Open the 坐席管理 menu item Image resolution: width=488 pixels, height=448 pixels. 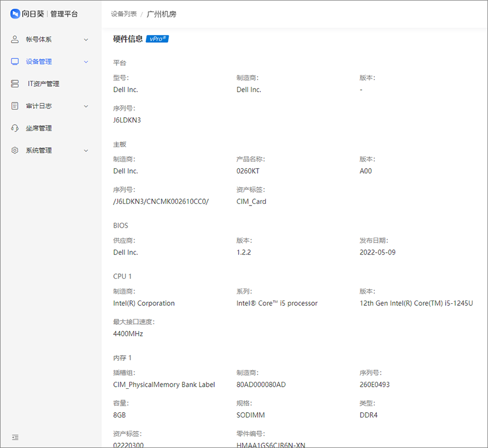39,129
